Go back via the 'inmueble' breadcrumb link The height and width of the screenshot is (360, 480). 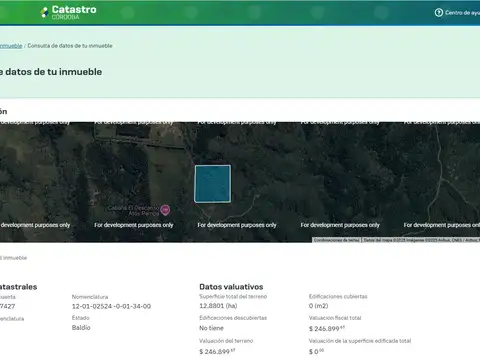coord(11,46)
